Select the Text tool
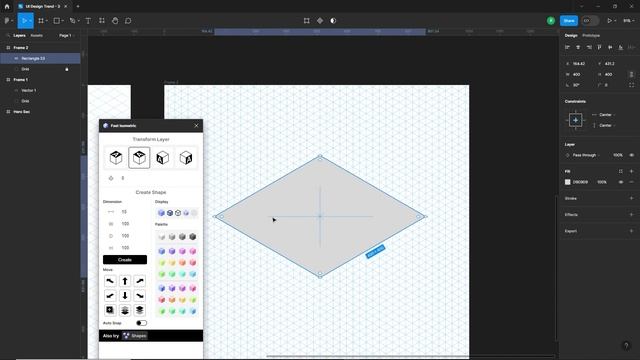The height and width of the screenshot is (360, 640). tap(88, 21)
